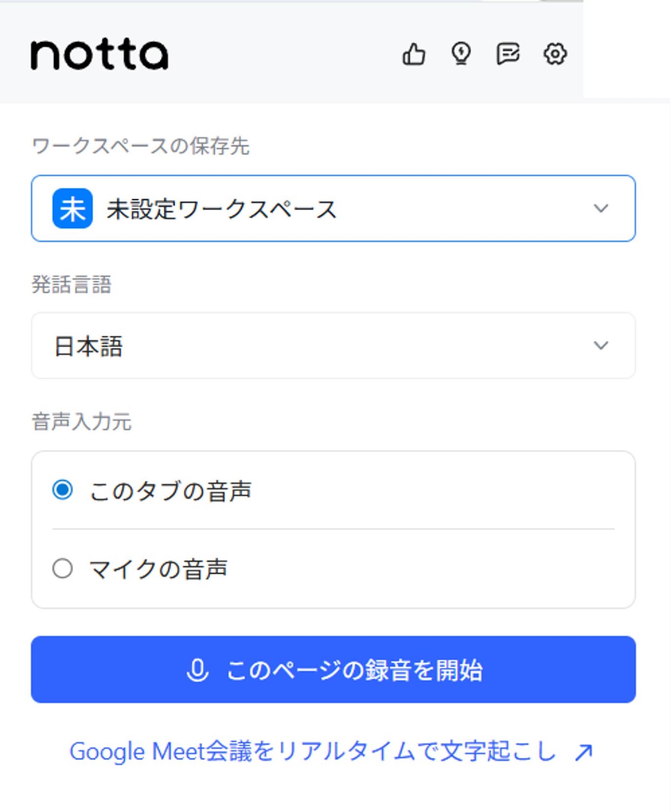Open the feedback chat icon
The image size is (671, 812).
508,54
